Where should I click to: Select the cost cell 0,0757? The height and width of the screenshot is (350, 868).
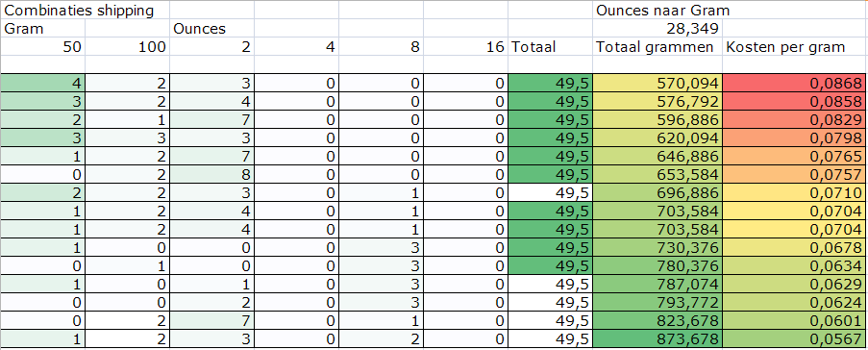click(794, 174)
